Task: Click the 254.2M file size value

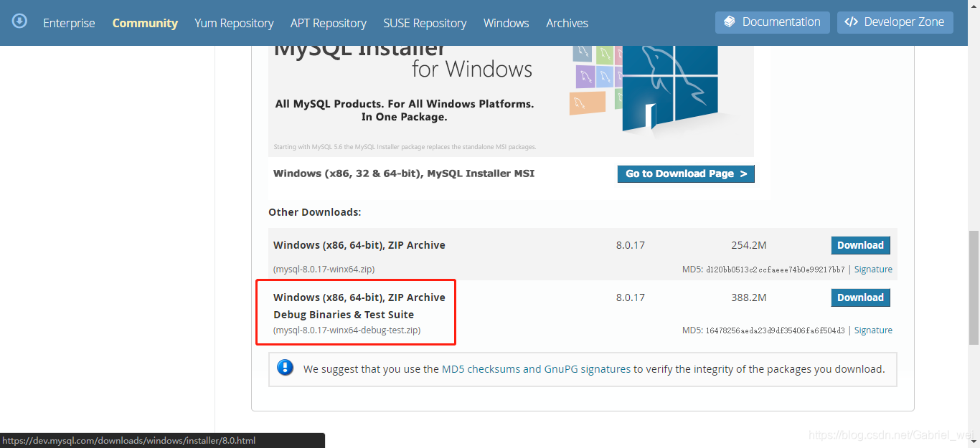Action: click(749, 245)
